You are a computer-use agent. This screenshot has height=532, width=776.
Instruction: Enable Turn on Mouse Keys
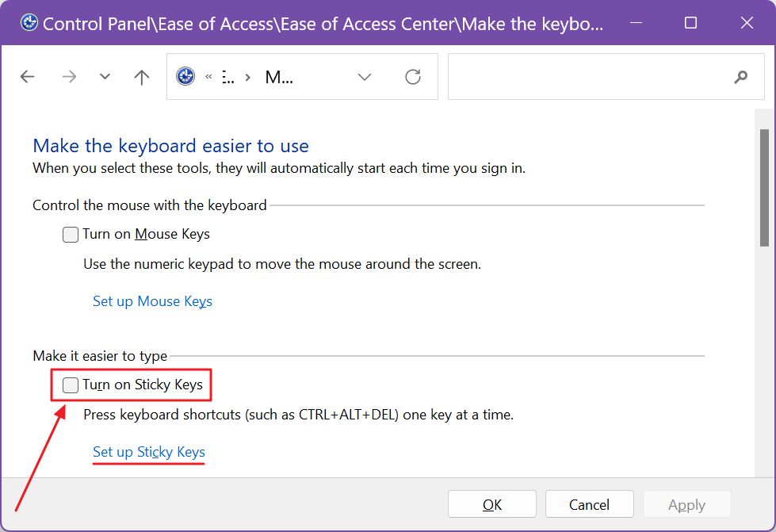[70, 234]
